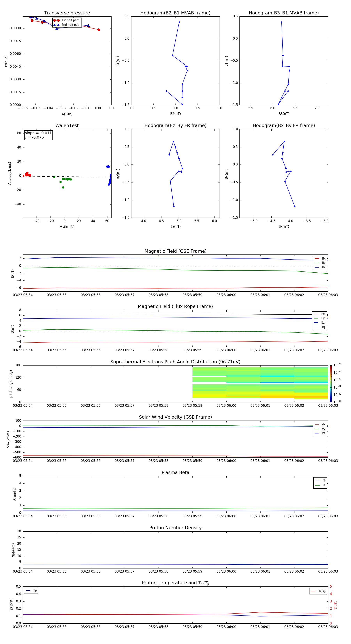351x644 pixels.
Task: Click the "Bz(nT)" x-axis label
Action: coord(175,227)
